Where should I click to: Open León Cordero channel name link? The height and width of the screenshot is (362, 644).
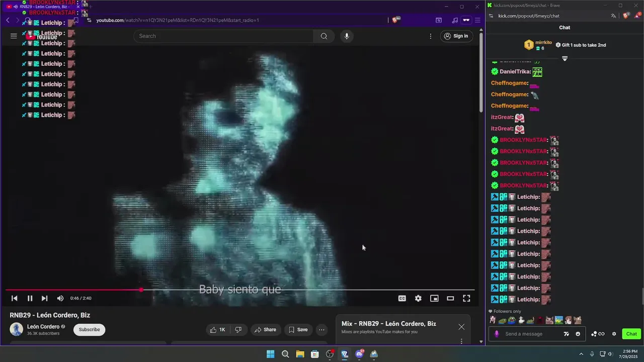[x=43, y=326]
